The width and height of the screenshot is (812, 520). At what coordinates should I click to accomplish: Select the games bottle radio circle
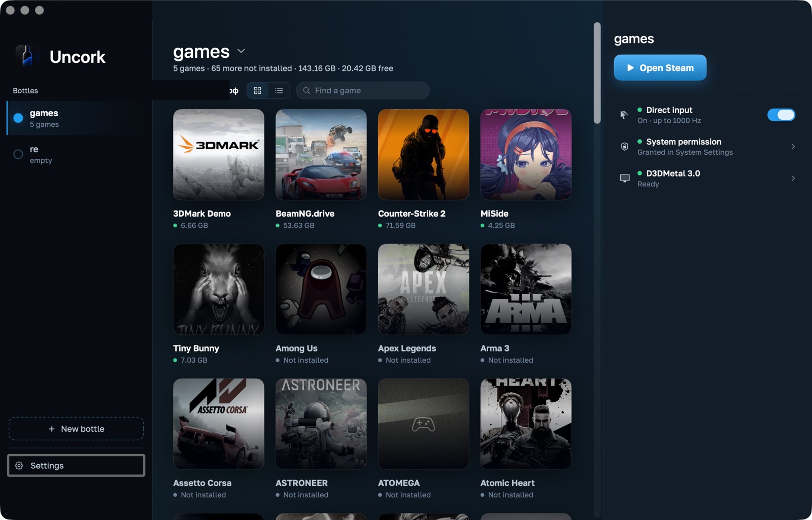point(18,118)
